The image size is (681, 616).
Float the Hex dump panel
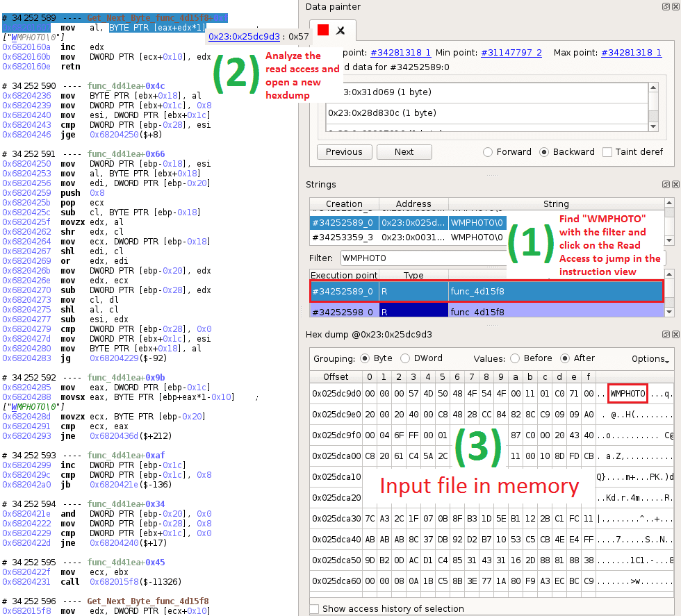(666, 334)
